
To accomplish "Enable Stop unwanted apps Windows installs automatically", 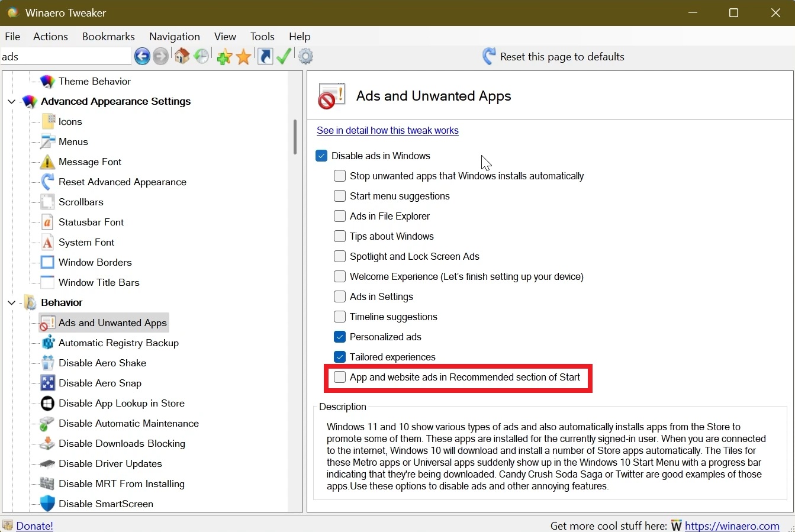I will (x=339, y=176).
